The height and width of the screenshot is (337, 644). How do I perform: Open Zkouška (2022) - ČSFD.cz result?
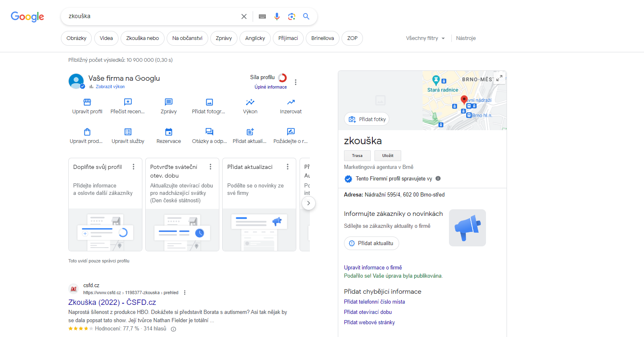[112, 302]
